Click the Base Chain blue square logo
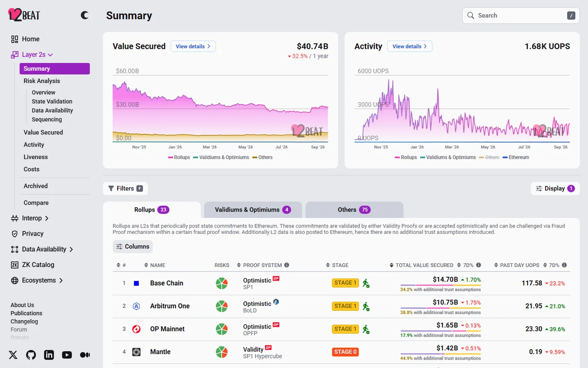This screenshot has height=368, width=588. pos(136,283)
